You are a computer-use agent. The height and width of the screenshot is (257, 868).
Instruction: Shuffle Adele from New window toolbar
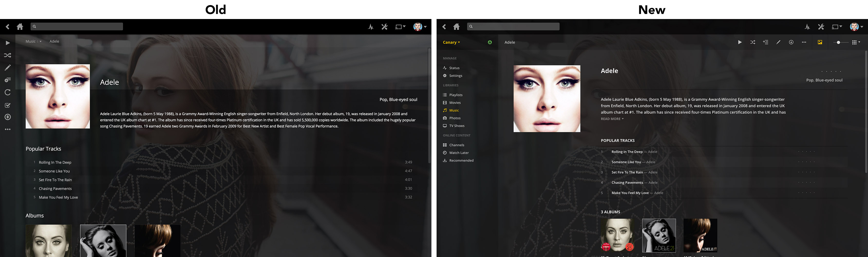[752, 42]
